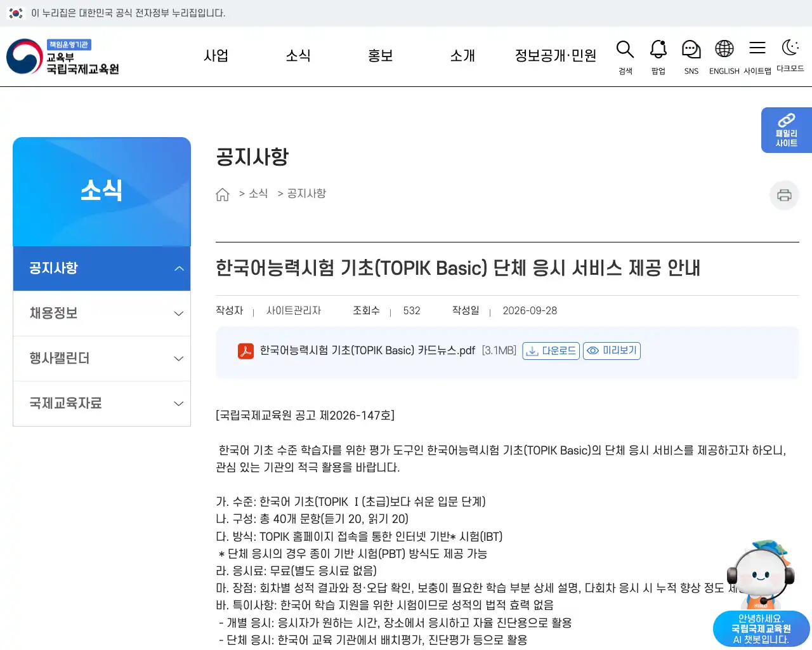
Task: Open the family site (패밀리 사이트) link button
Action: coord(787,130)
